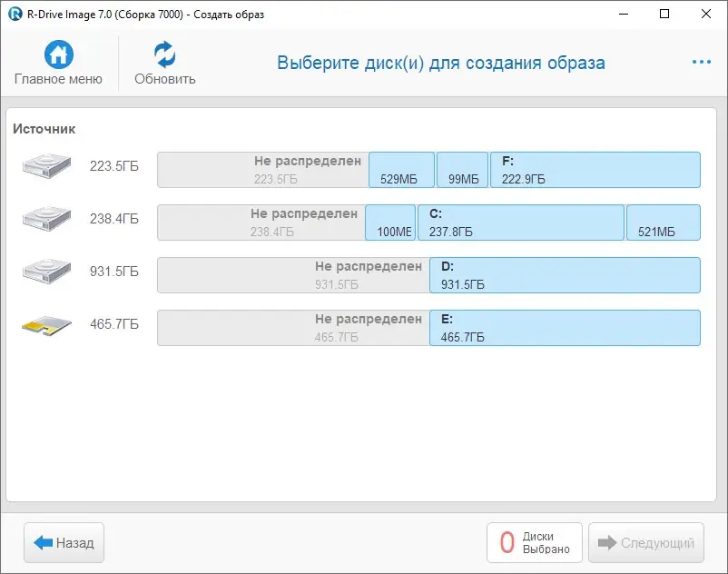Select the first 223.5ГБ hard drive icon
728x574 pixels.
point(45,167)
